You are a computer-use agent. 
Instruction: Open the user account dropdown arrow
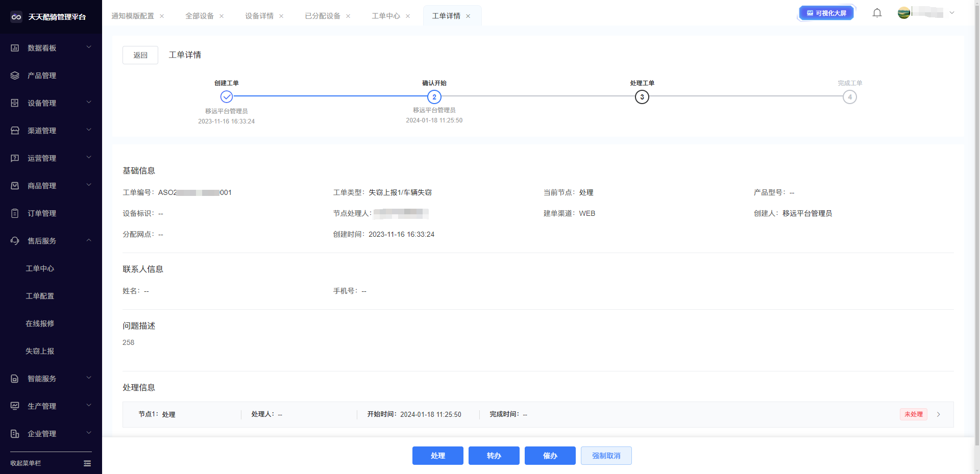pyautogui.click(x=952, y=13)
